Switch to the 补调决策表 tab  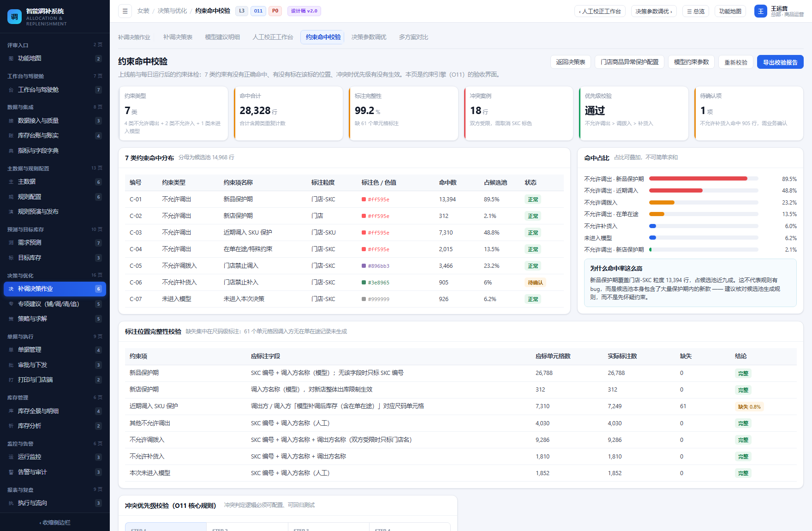click(x=178, y=37)
